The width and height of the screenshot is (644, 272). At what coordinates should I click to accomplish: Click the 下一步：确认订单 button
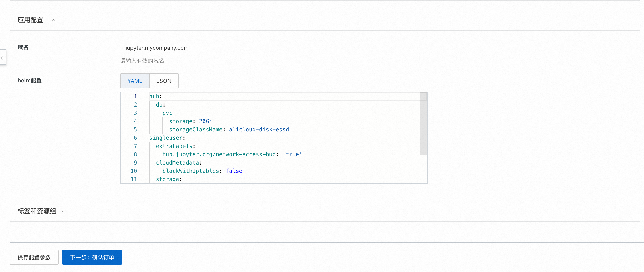coord(92,257)
